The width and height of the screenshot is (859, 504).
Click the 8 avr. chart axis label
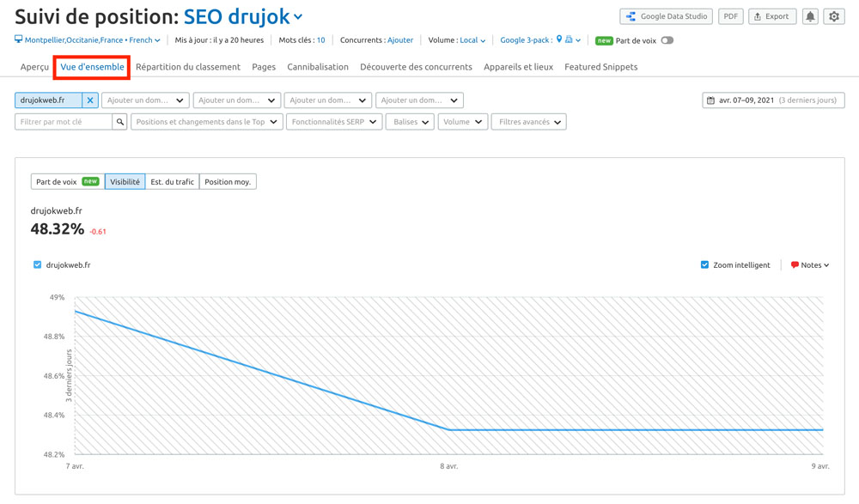448,466
